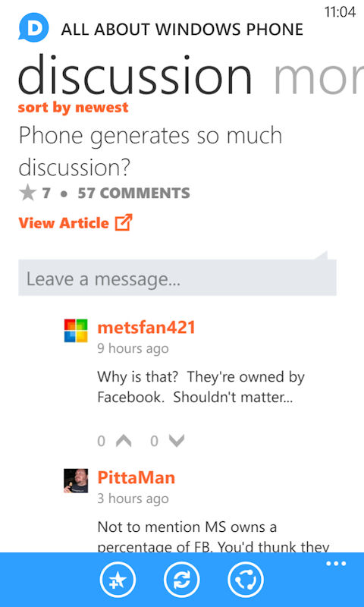The image size is (364, 607).
Task: Upvote metsfan421's comment
Action: (124, 441)
